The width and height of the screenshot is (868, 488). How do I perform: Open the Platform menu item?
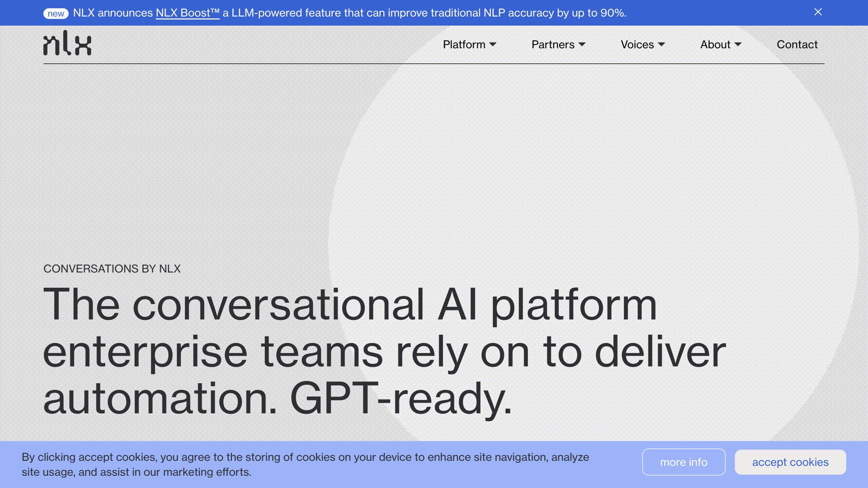pos(464,44)
